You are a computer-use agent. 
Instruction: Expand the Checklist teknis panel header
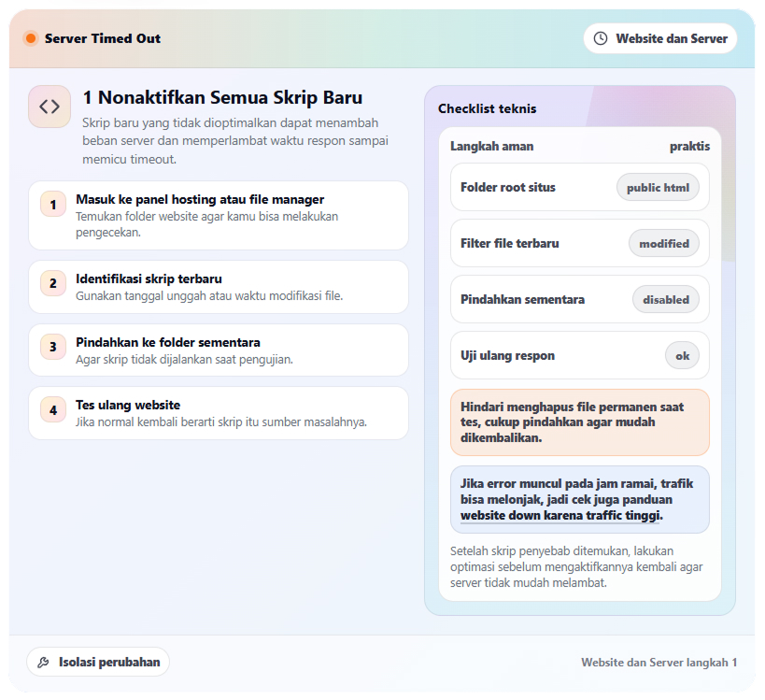point(486,108)
